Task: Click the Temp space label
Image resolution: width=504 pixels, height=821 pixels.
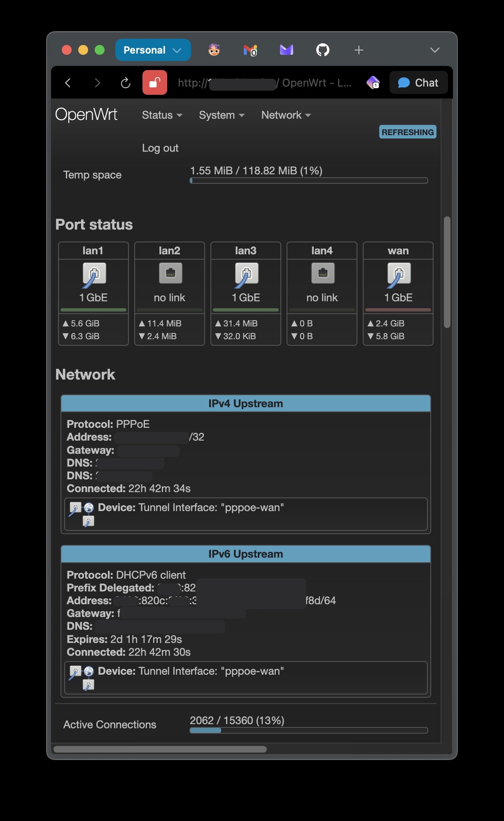Action: (93, 175)
